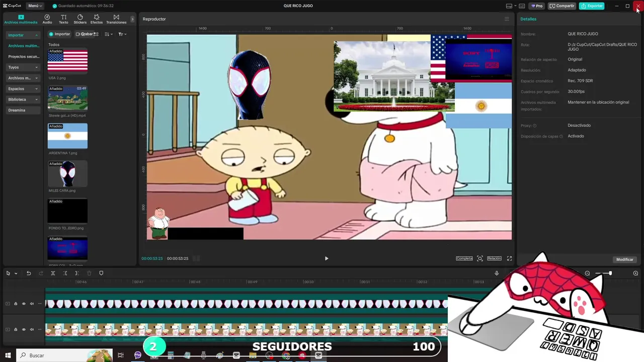Open the pointer tool dropdown arrow
Image resolution: width=644 pixels, height=362 pixels.
(x=16, y=274)
